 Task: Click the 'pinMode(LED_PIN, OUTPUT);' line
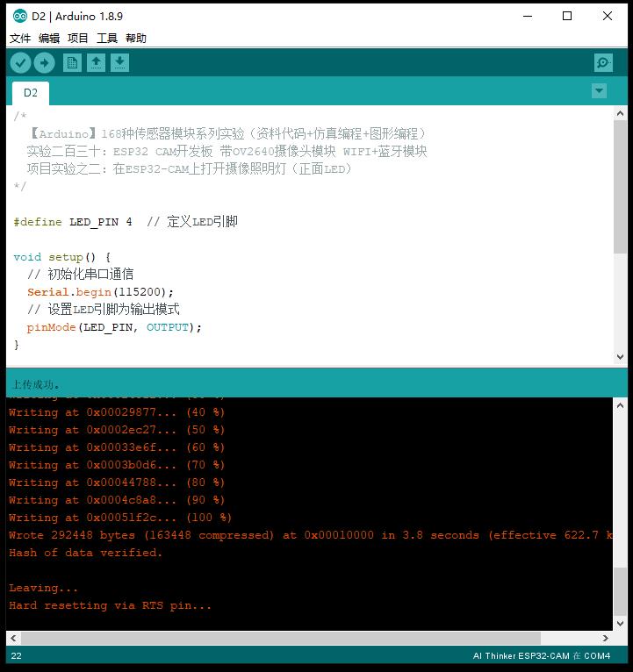pyautogui.click(x=114, y=327)
